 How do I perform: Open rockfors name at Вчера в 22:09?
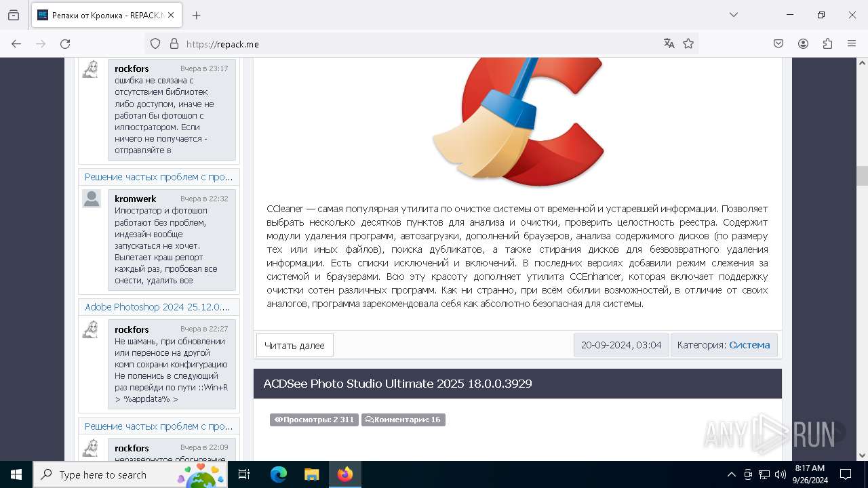[132, 448]
